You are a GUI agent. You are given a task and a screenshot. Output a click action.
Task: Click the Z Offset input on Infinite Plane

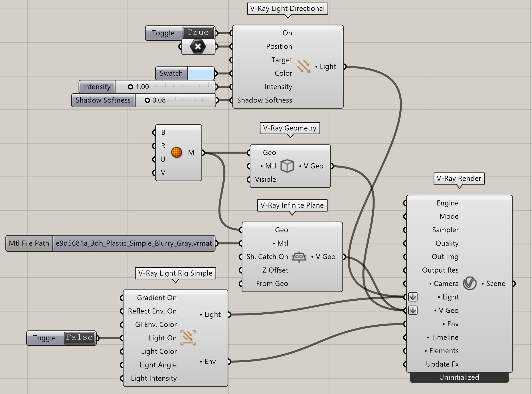[275, 270]
